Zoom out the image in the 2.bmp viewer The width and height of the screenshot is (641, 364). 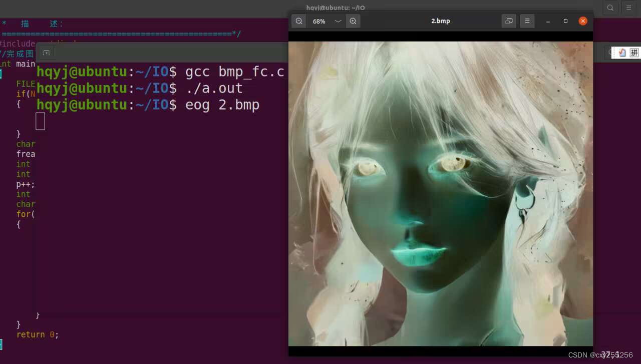(x=299, y=21)
